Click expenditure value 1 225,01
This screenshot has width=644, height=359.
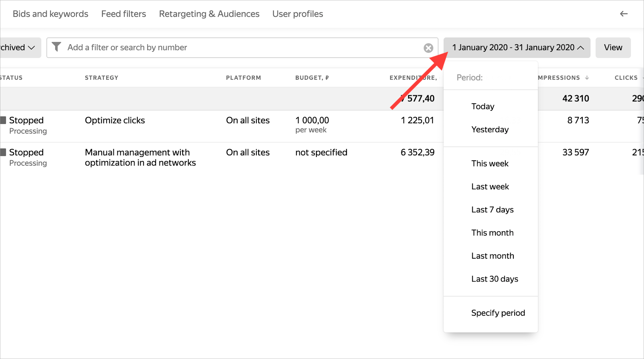coord(417,120)
